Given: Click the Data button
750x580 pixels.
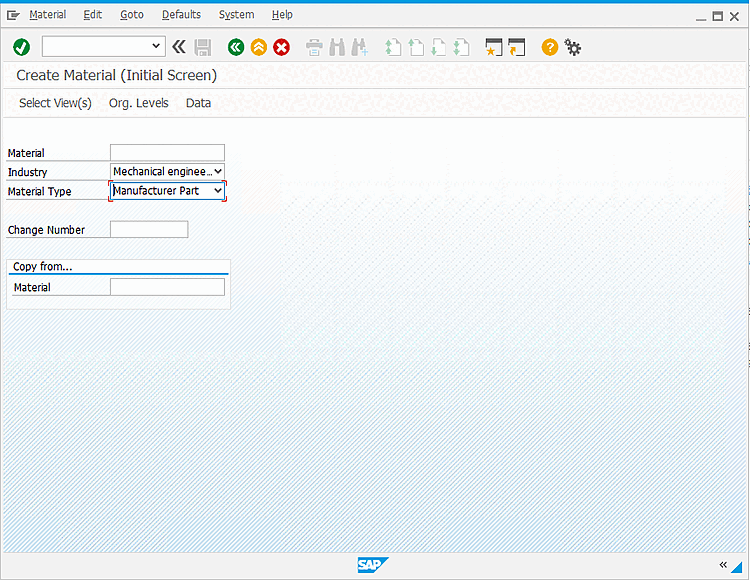Looking at the screenshot, I should (x=198, y=103).
